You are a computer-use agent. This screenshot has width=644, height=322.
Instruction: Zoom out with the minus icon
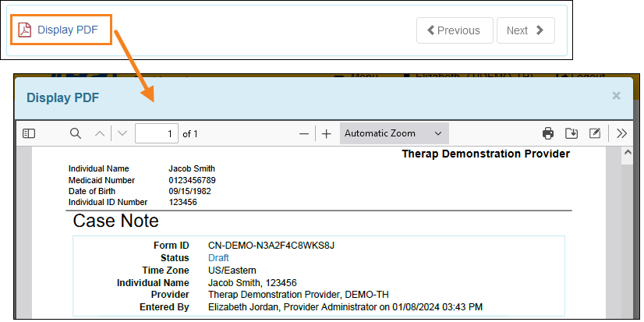pyautogui.click(x=304, y=133)
